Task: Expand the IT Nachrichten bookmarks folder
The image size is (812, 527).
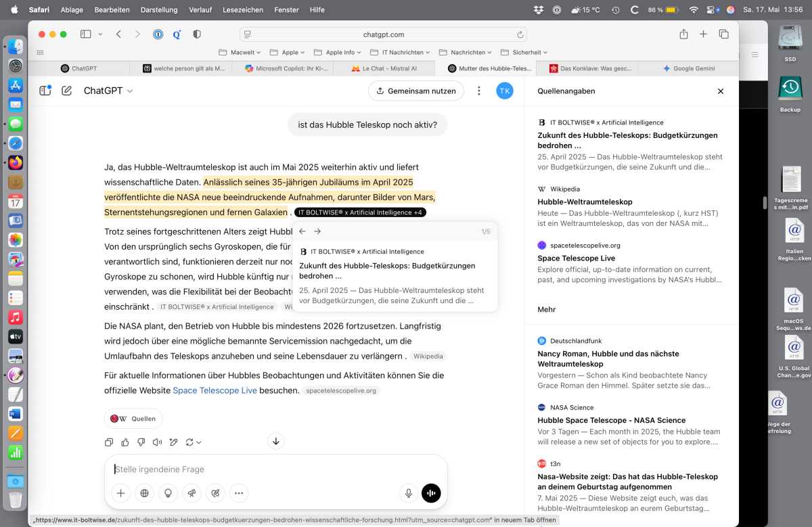Action: 402,52
